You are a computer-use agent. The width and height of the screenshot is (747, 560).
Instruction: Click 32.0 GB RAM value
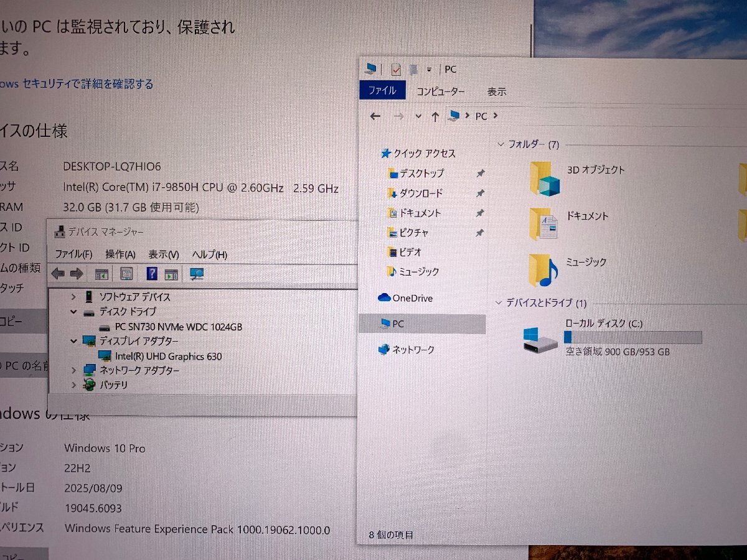pos(131,207)
